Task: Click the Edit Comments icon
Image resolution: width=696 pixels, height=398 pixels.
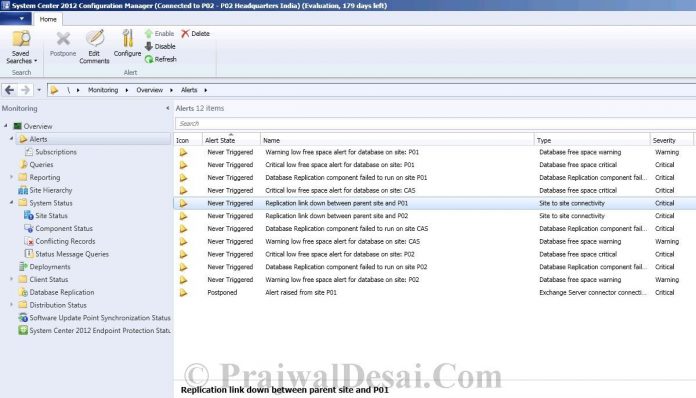Action: (x=95, y=39)
